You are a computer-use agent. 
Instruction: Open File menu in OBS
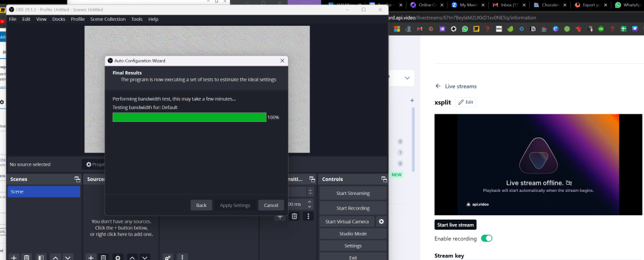click(x=13, y=19)
